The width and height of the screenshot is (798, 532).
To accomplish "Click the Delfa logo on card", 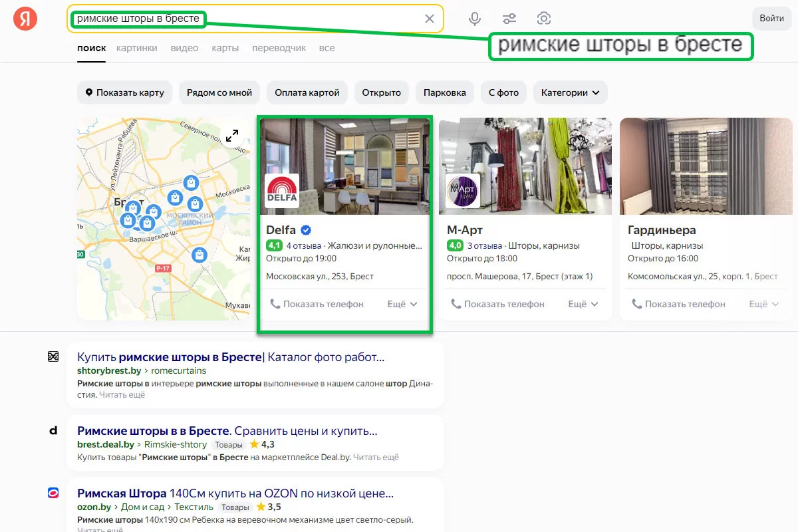I will click(282, 191).
